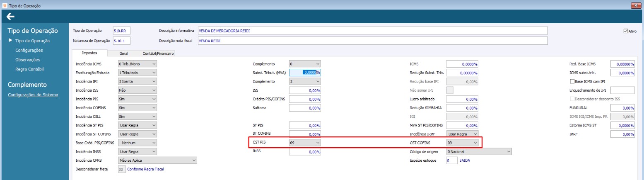Open the Incidência CSLL dropdown
The image size is (644, 180).
pos(137,117)
